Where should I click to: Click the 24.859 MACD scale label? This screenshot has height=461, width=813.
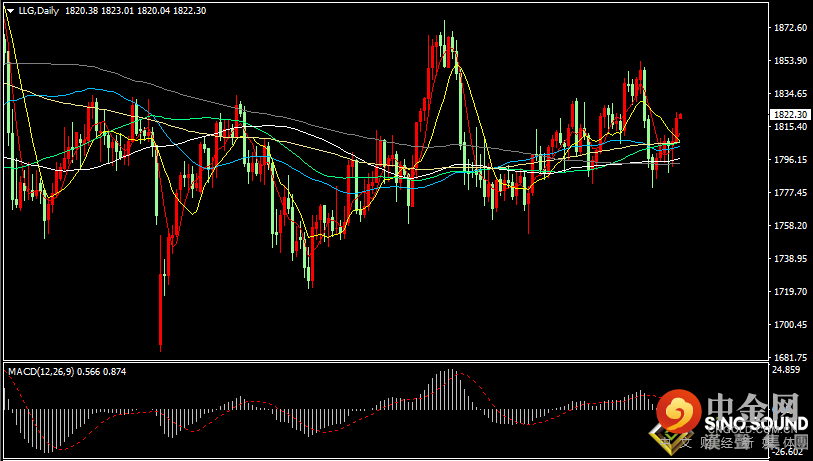[788, 370]
